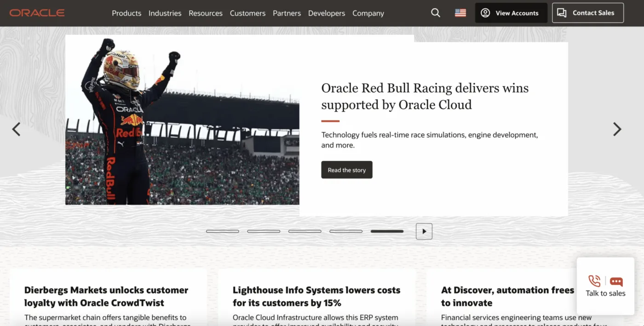Expand the Customers navigation item
This screenshot has height=326, width=644.
(x=247, y=13)
